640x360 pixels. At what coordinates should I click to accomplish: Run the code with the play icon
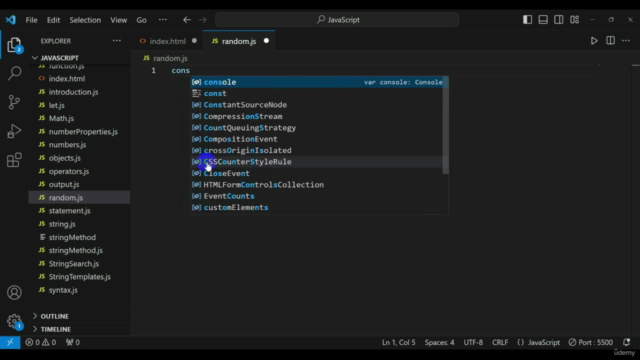click(594, 41)
